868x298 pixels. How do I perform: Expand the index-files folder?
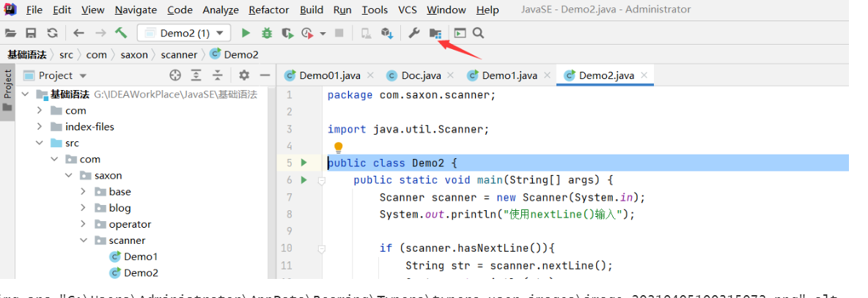(x=40, y=127)
